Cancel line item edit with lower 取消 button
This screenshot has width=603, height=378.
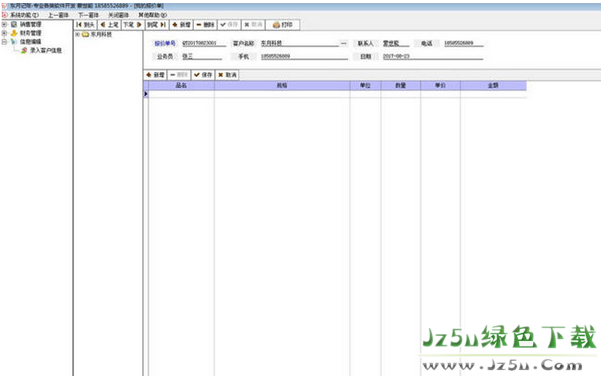coord(227,75)
